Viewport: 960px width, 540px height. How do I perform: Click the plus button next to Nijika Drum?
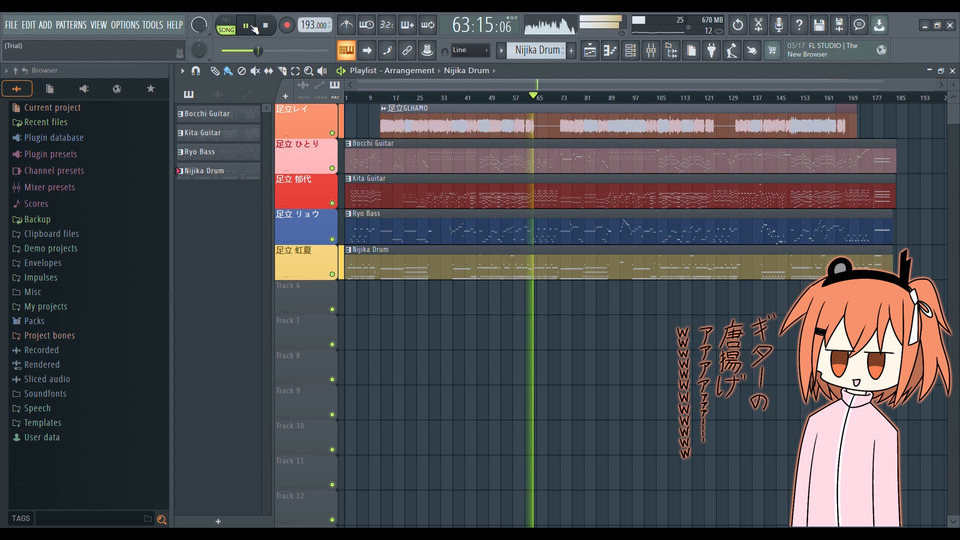(x=571, y=50)
